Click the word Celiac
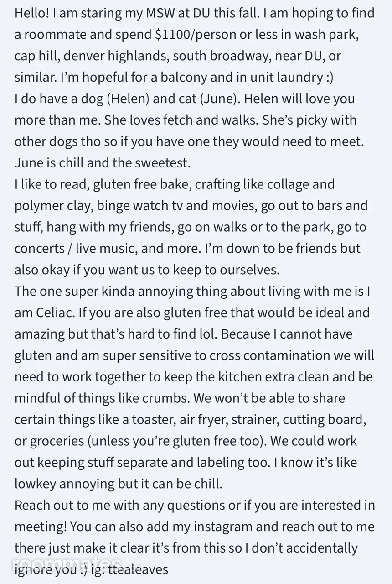The width and height of the screenshot is (392, 584). (53, 313)
